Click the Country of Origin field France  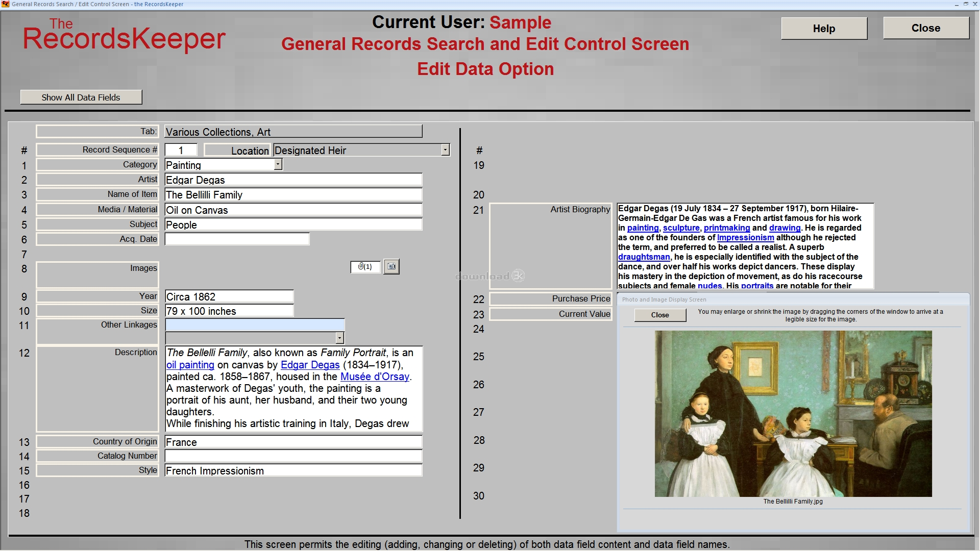[x=293, y=442]
